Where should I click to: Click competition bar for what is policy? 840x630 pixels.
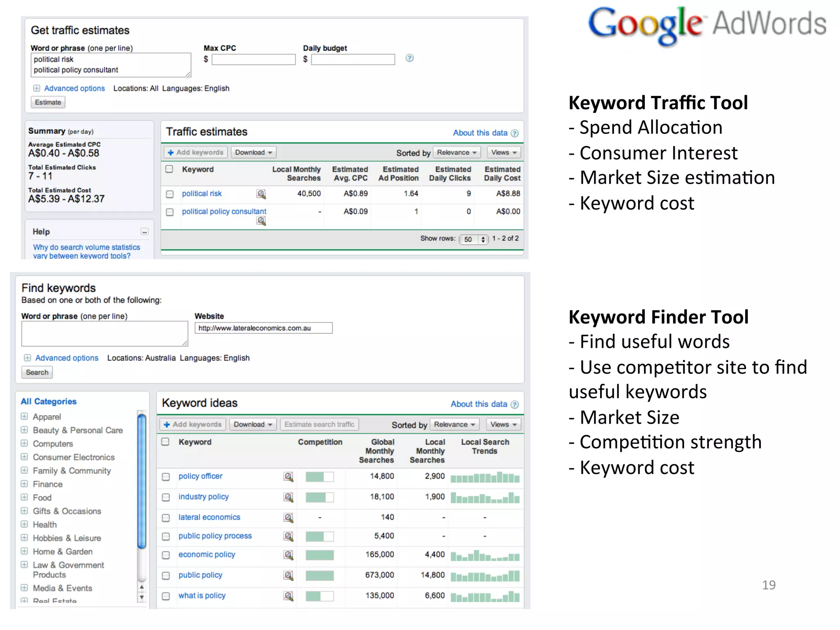320,596
